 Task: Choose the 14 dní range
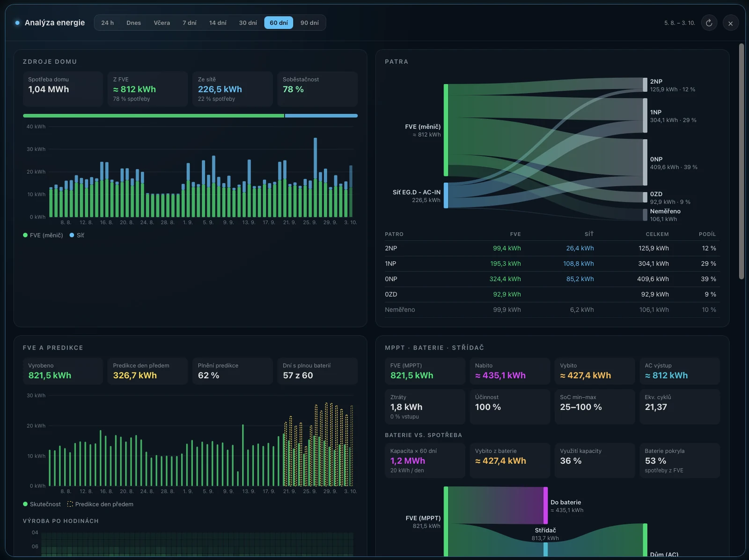point(218,22)
